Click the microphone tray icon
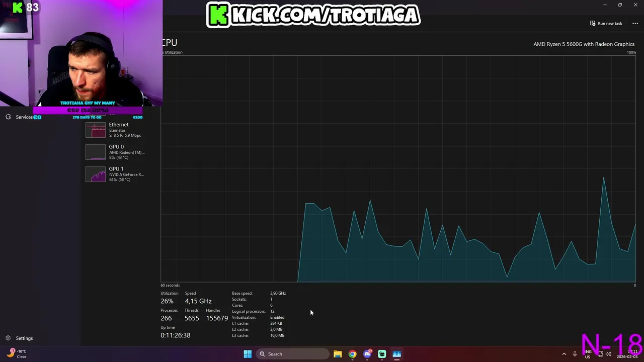Viewport: 644px width, 362px height. coord(575,354)
